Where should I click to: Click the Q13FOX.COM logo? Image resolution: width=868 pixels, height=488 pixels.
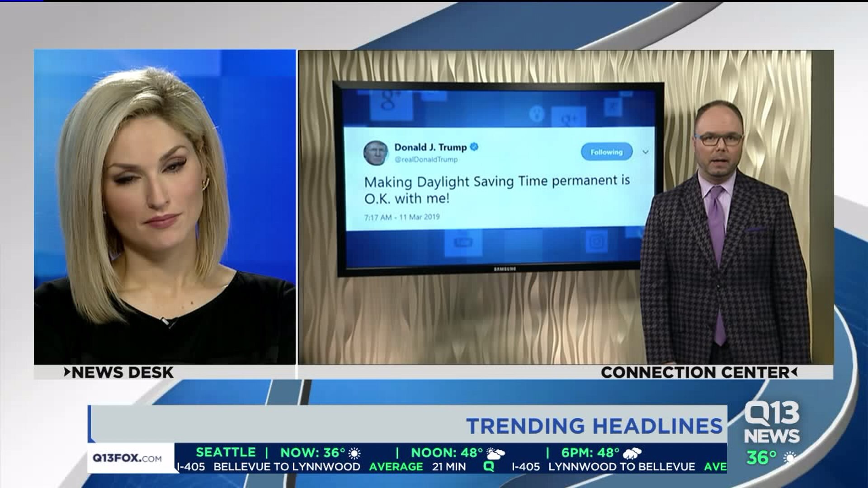click(x=127, y=458)
